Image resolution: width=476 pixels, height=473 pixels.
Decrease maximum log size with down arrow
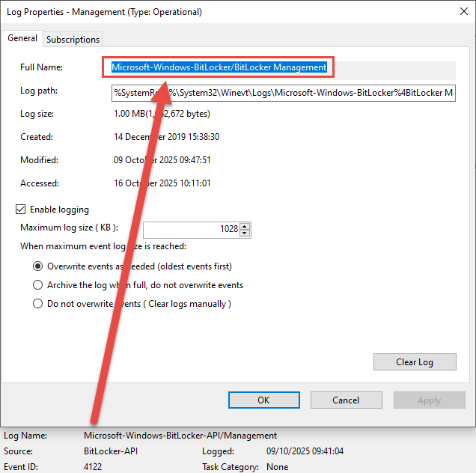[x=245, y=233]
